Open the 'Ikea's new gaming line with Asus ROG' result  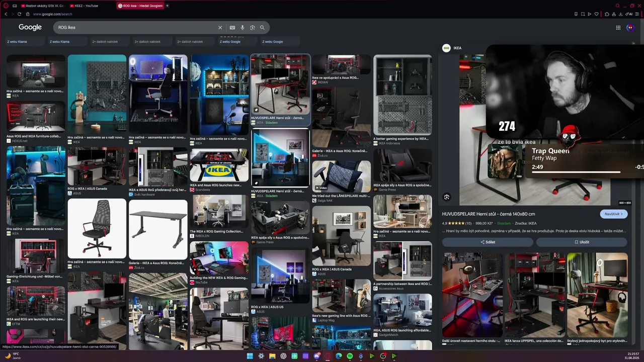[341, 301]
